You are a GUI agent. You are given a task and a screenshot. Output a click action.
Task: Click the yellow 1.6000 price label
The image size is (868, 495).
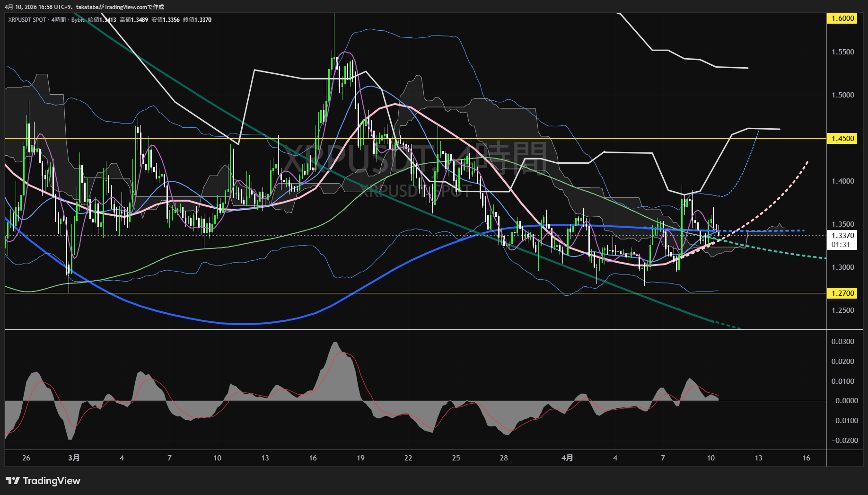842,18
